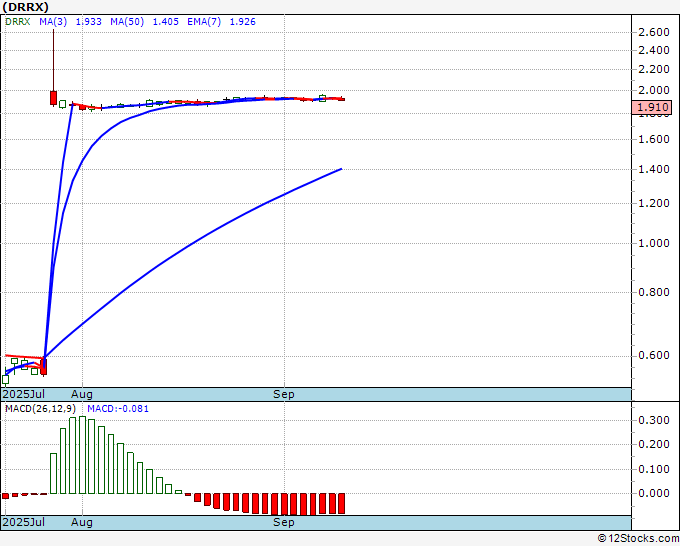Screen dimensions: 680x546
Task: Click the MACD:-0.081 value readout
Action: tap(118, 409)
